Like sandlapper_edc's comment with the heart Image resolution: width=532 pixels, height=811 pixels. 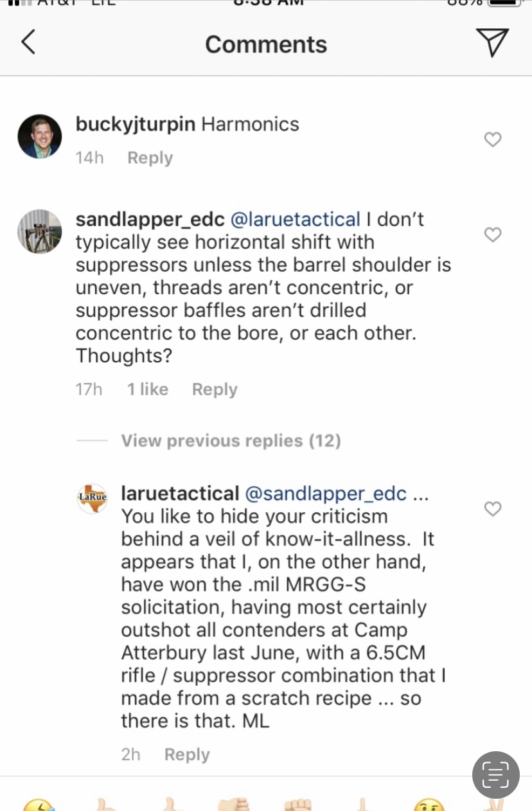point(492,235)
